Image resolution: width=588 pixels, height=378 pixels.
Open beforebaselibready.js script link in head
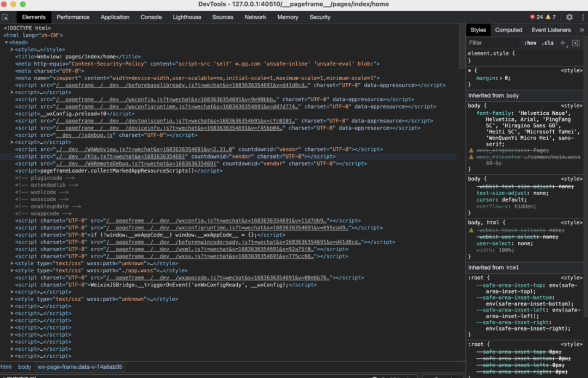182,85
